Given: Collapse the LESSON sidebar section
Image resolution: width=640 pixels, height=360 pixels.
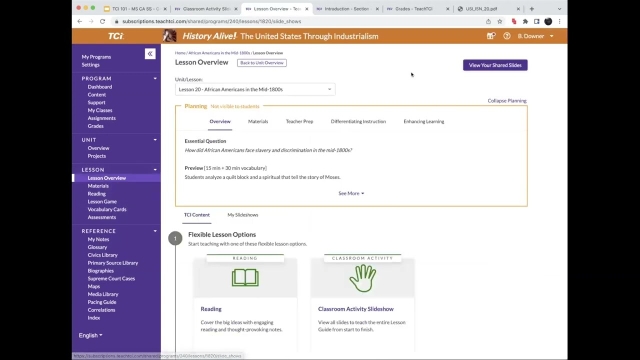Looking at the screenshot, I should (155, 170).
